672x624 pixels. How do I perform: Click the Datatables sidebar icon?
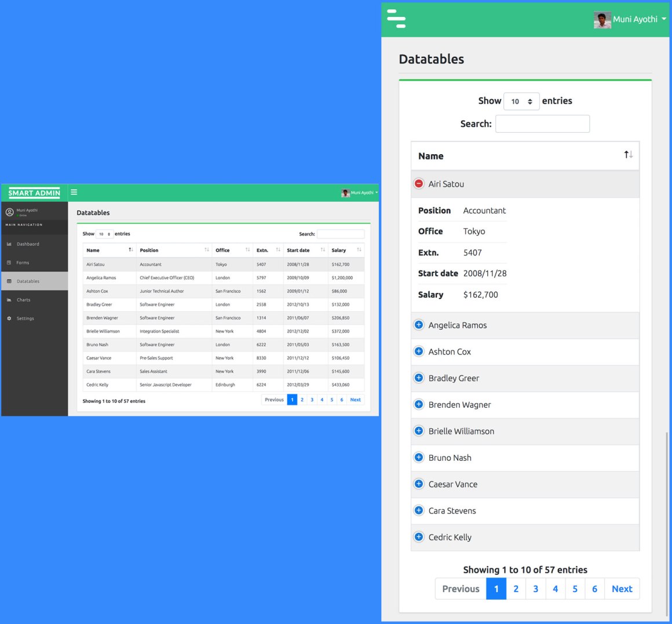click(x=10, y=281)
